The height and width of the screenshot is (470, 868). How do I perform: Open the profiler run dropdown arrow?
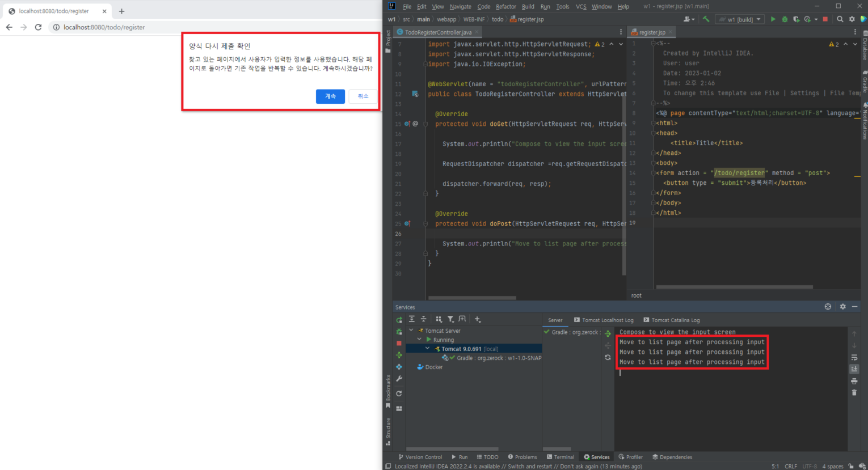(816, 19)
